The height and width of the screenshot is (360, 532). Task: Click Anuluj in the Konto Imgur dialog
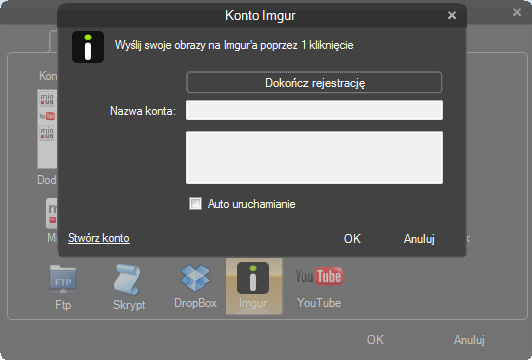tap(419, 239)
